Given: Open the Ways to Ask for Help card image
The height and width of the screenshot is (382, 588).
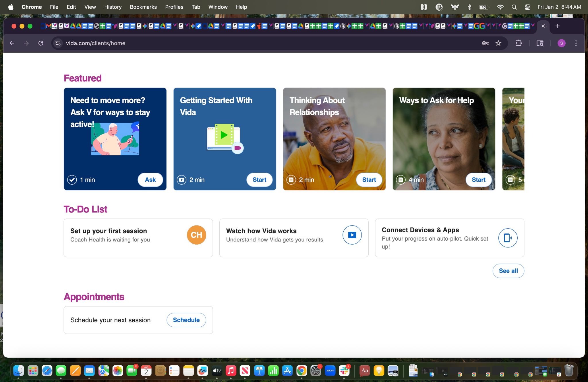Looking at the screenshot, I should coord(444,138).
